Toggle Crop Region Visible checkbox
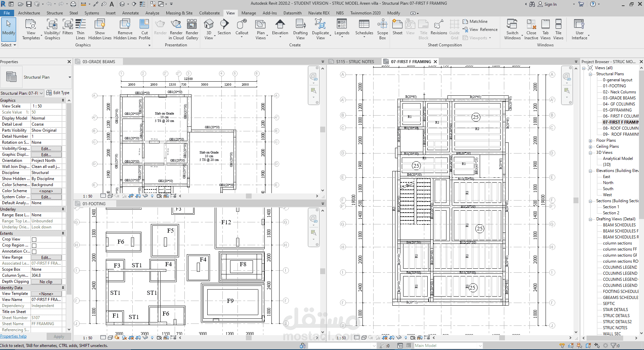The width and height of the screenshot is (644, 350). 34,246
